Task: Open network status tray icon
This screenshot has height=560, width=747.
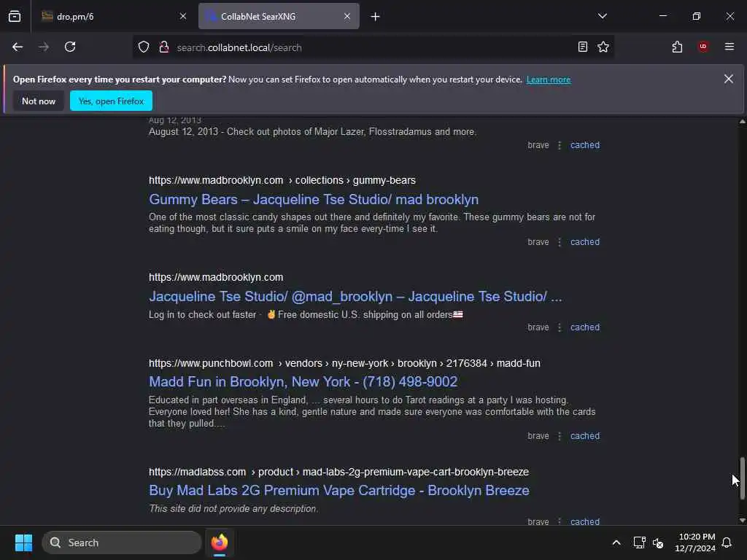Action: (x=639, y=542)
